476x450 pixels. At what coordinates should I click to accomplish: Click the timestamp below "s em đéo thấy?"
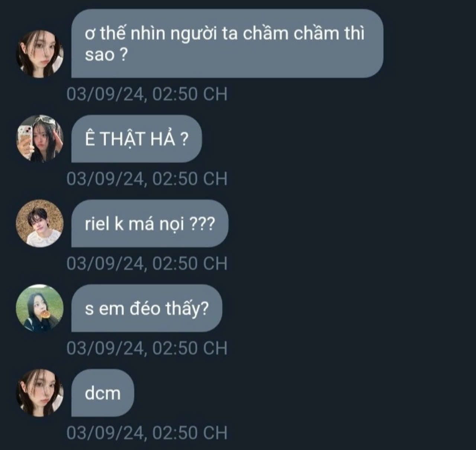point(147,348)
